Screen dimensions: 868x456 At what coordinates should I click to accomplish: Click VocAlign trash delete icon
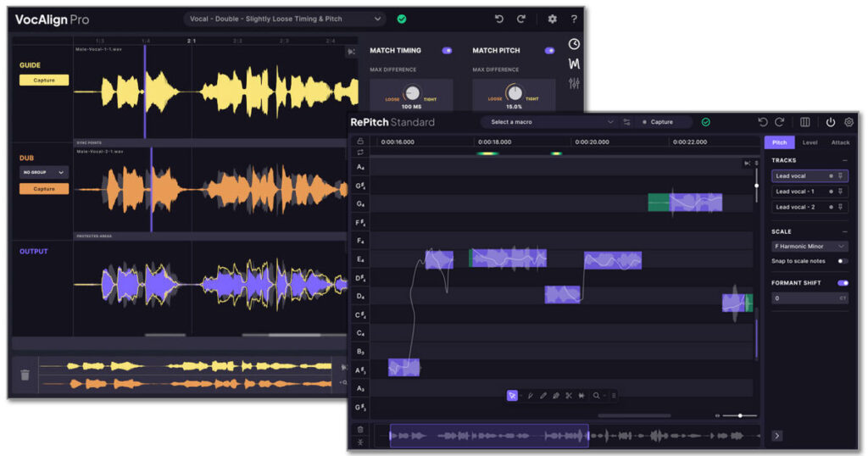tap(25, 375)
